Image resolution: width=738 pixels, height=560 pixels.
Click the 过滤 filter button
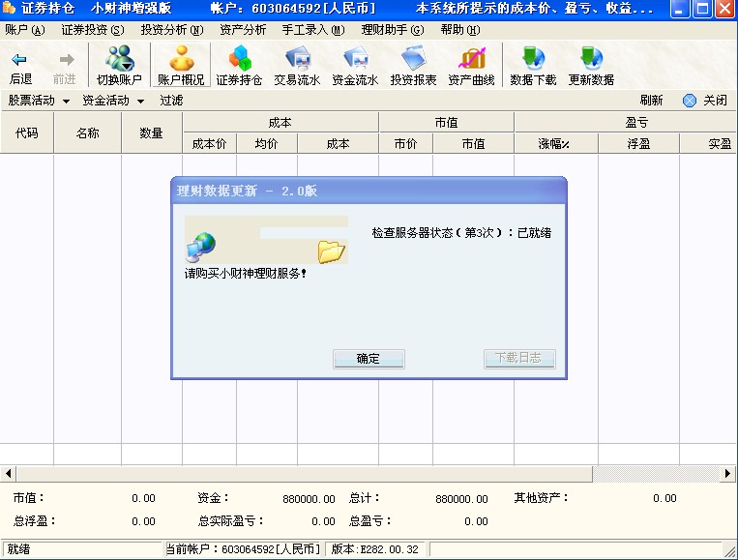click(x=171, y=101)
